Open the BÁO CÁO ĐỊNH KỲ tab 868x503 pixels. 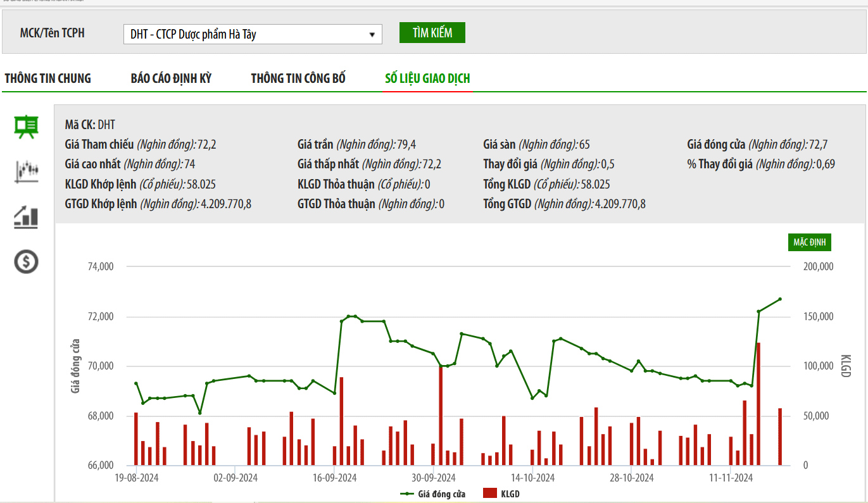tap(171, 78)
